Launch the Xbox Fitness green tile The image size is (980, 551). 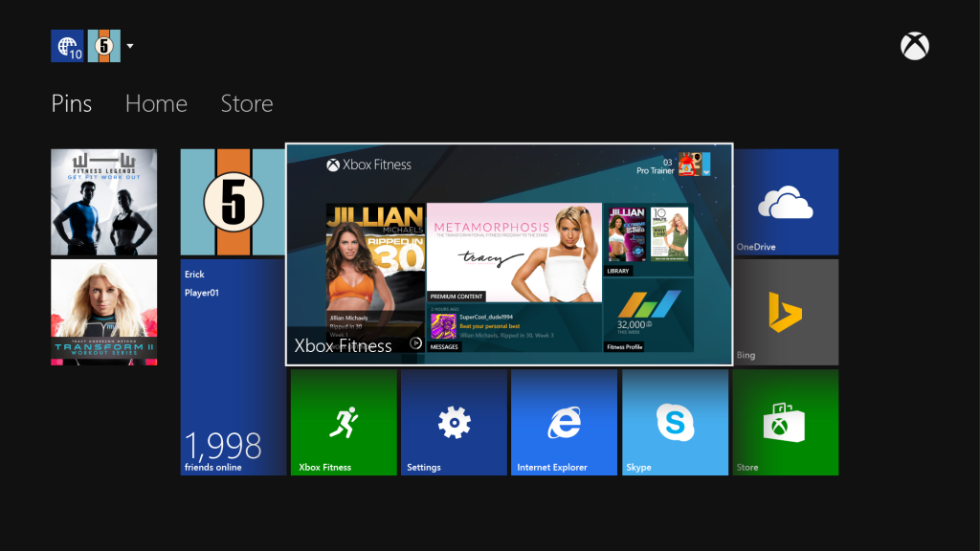[x=344, y=422]
